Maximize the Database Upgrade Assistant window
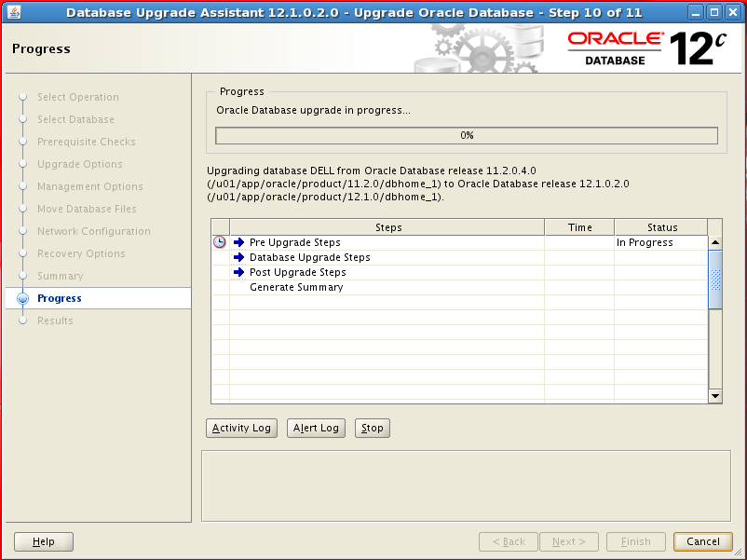 (x=714, y=12)
